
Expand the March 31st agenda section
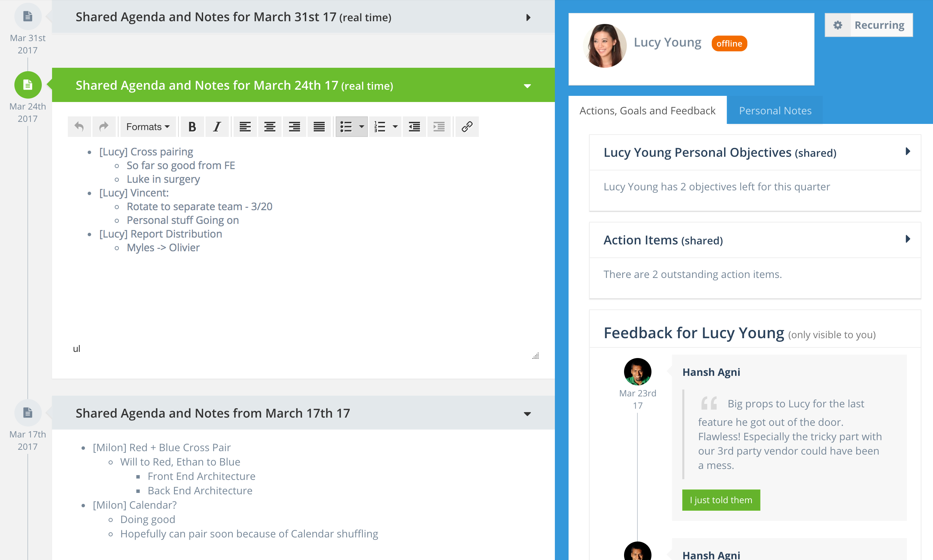click(528, 17)
